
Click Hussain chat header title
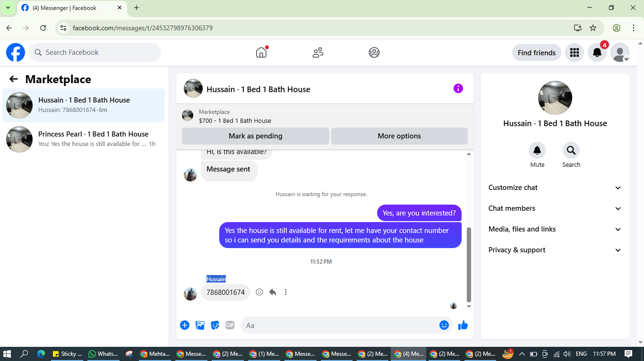[258, 89]
